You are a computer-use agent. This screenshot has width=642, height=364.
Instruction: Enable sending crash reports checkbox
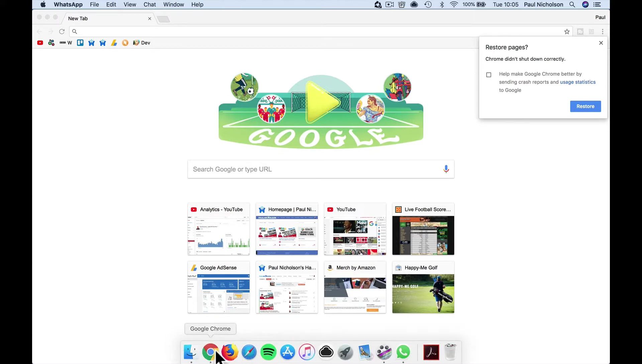click(489, 74)
